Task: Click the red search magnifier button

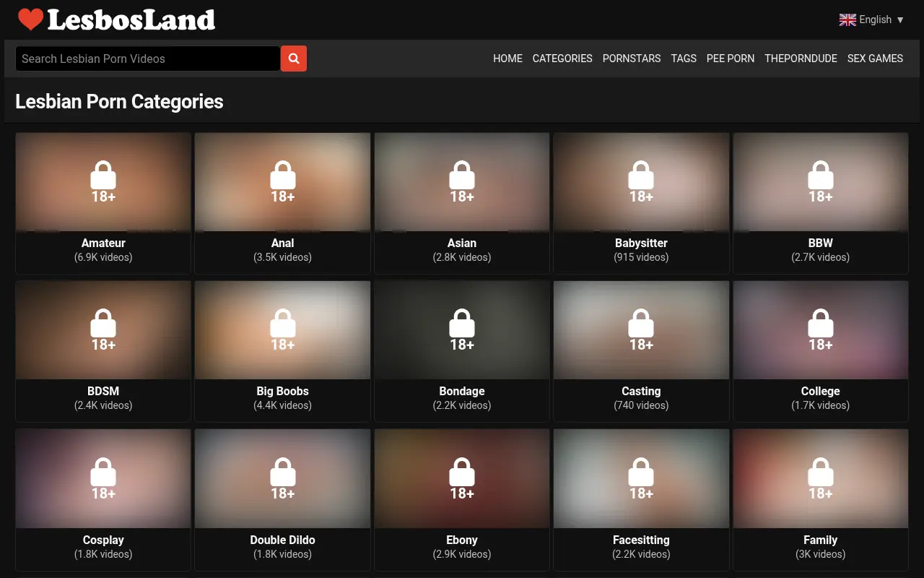Action: click(x=294, y=59)
